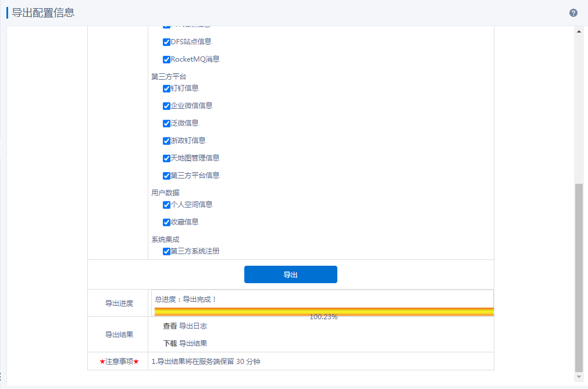Uncheck the 浙政钉信息 checkbox
Viewport: 588px width, 389px height.
166,141
